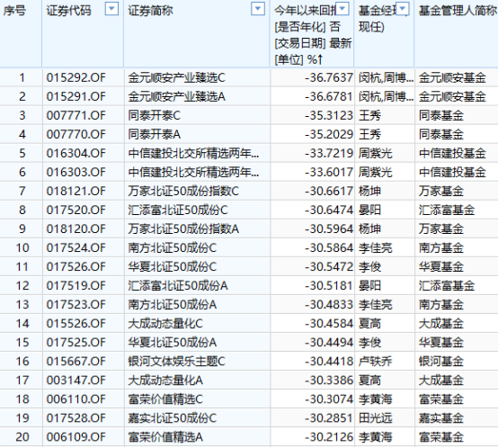The height and width of the screenshot is (448, 498).
Task: Click return value -30.6617
Action: pyautogui.click(x=329, y=191)
